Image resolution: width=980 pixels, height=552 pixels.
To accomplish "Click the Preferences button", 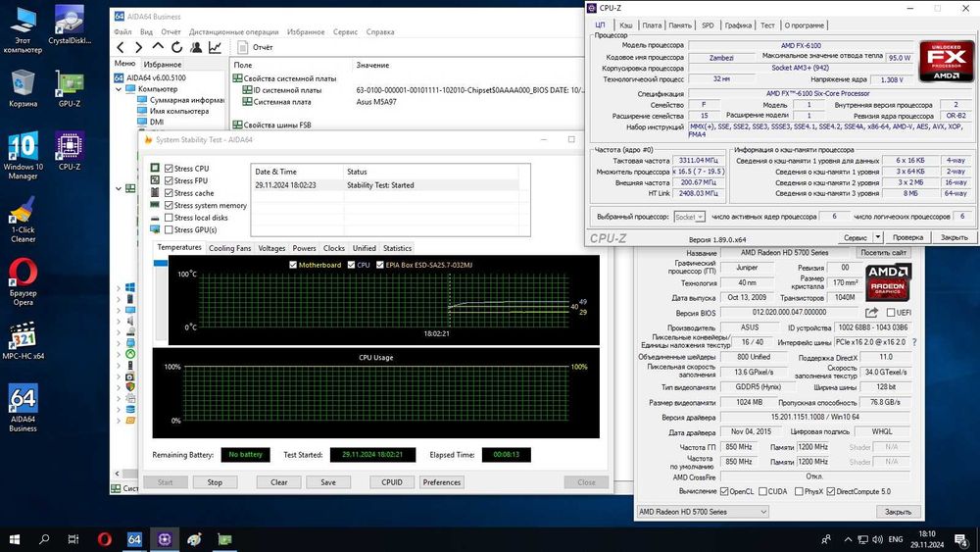I will (x=441, y=482).
